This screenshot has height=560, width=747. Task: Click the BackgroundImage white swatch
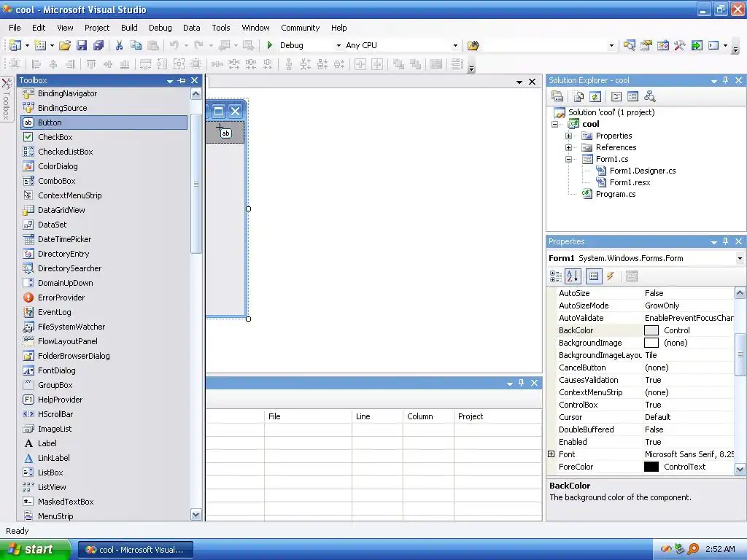pyautogui.click(x=651, y=343)
